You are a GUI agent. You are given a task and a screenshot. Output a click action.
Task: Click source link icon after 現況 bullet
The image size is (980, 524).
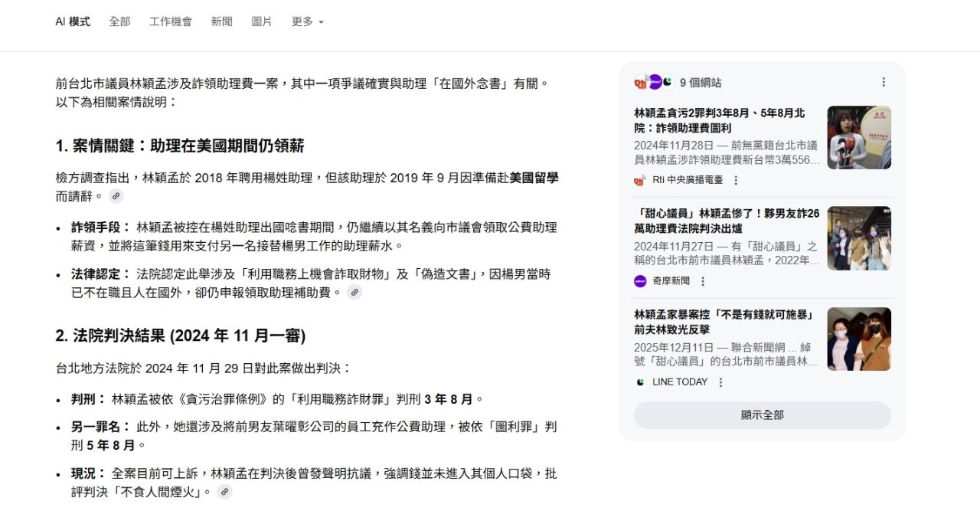click(x=224, y=492)
